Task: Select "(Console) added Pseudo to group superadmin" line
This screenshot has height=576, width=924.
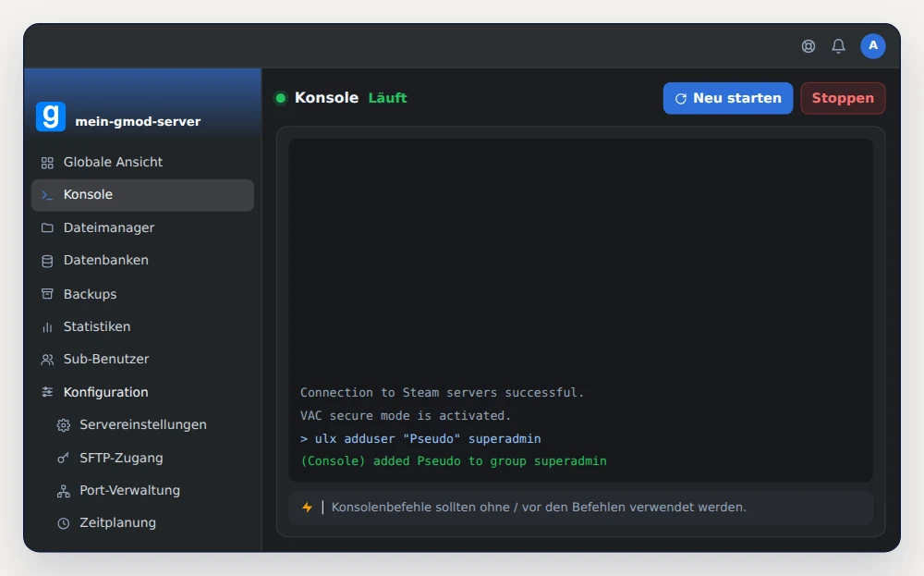Action: (x=453, y=461)
